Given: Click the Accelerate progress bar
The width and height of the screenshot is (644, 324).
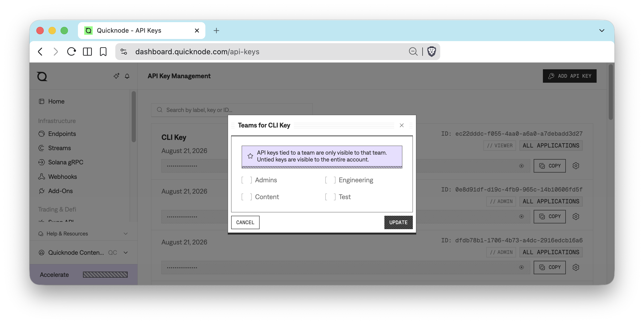Looking at the screenshot, I should pyautogui.click(x=105, y=275).
